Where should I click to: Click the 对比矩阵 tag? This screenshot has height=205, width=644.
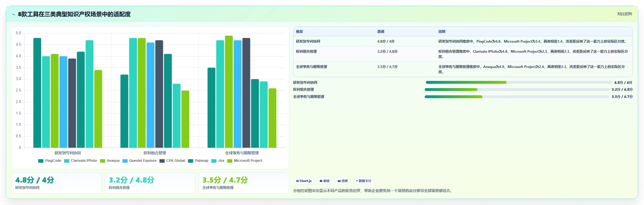(x=624, y=14)
